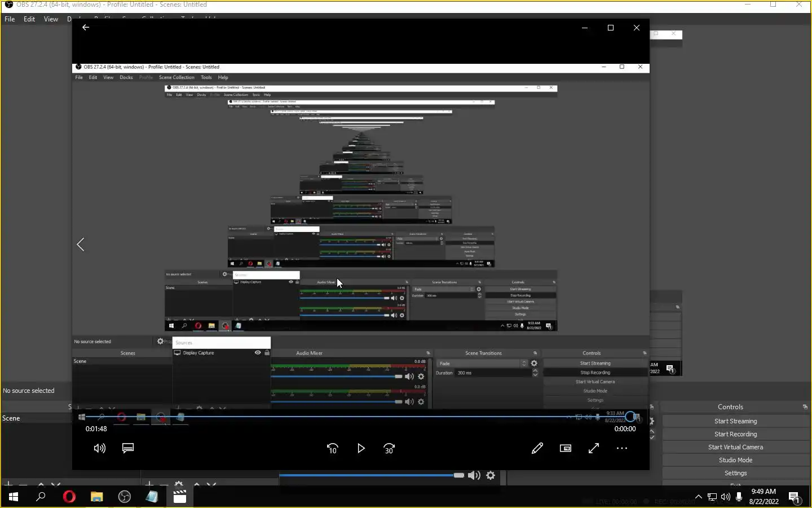Maximize the video player window

[x=611, y=28]
